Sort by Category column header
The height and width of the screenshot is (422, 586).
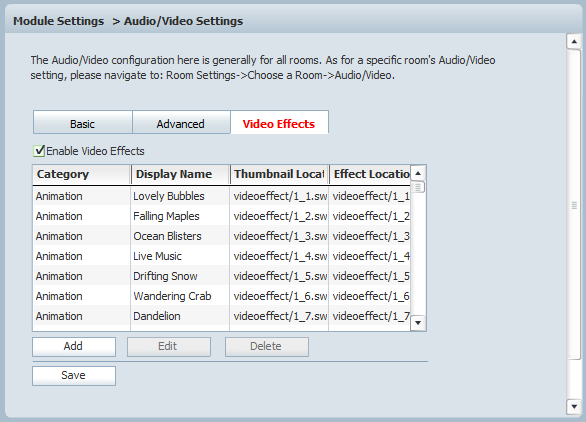(x=81, y=175)
